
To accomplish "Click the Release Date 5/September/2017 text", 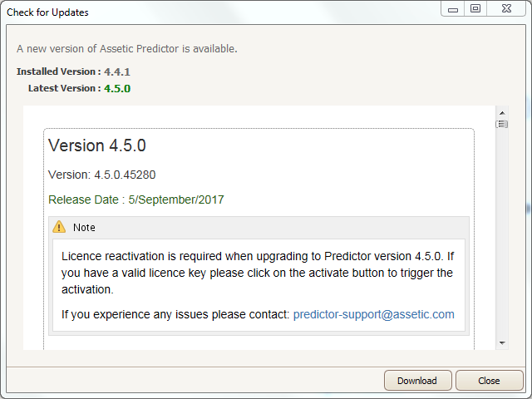I will coord(136,199).
